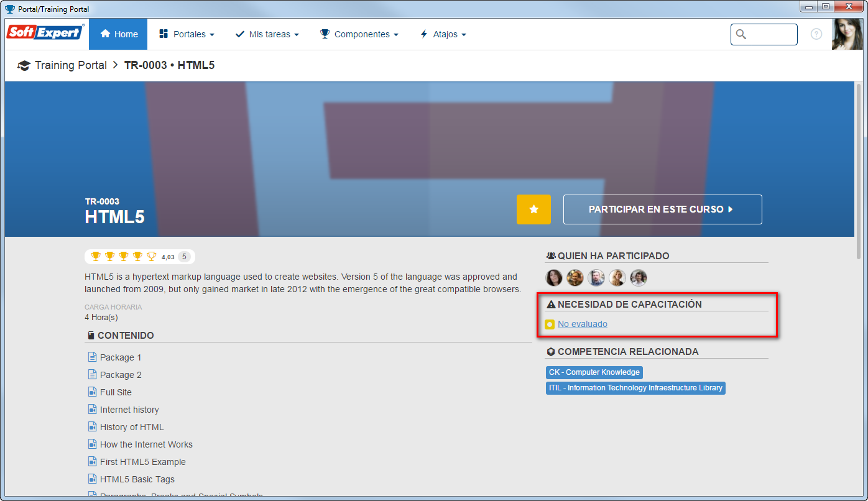868x501 pixels.
Task: Go to Home tab
Action: (x=118, y=34)
